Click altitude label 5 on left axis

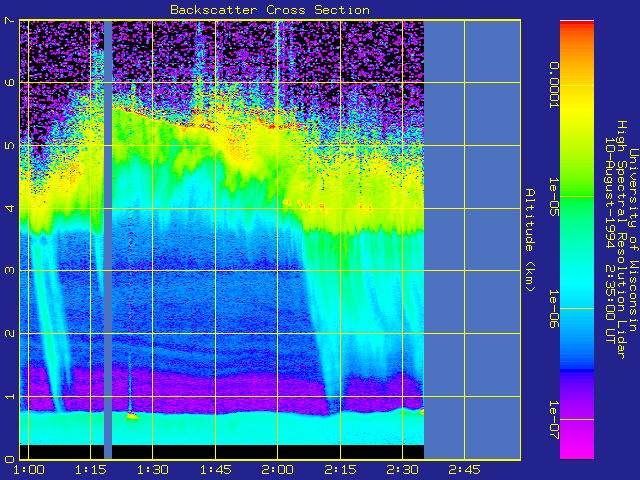click(x=9, y=145)
